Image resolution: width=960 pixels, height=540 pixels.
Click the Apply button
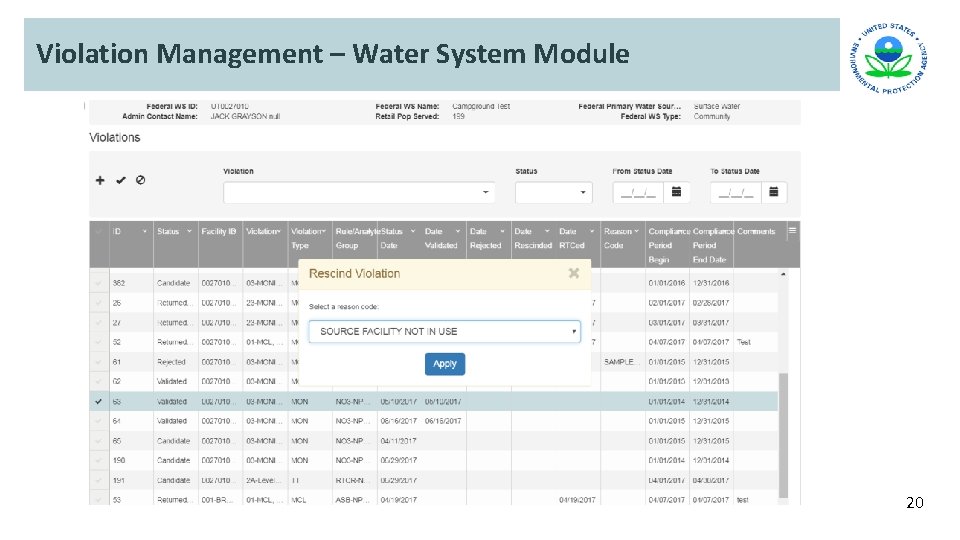pyautogui.click(x=444, y=364)
